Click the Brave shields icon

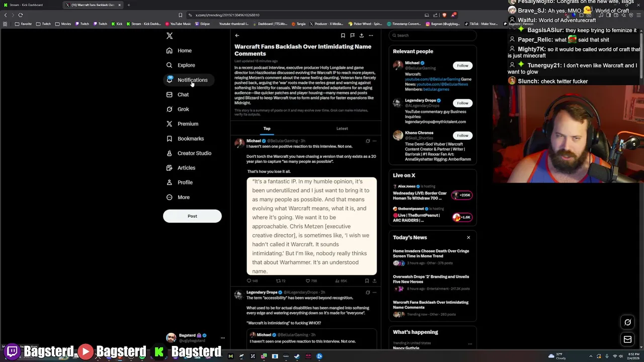click(x=444, y=15)
